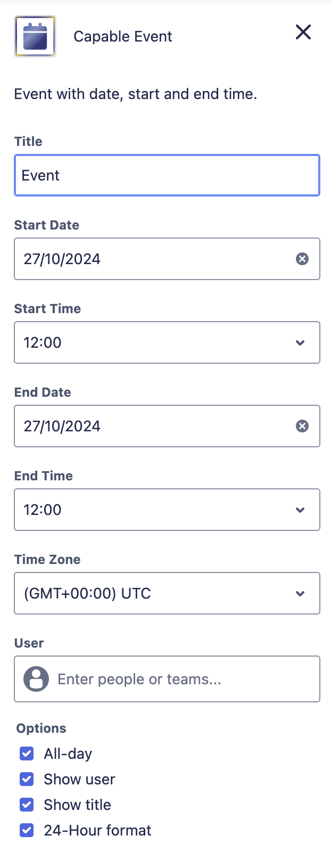Clear the End Date value
331x868 pixels.
pyautogui.click(x=302, y=426)
